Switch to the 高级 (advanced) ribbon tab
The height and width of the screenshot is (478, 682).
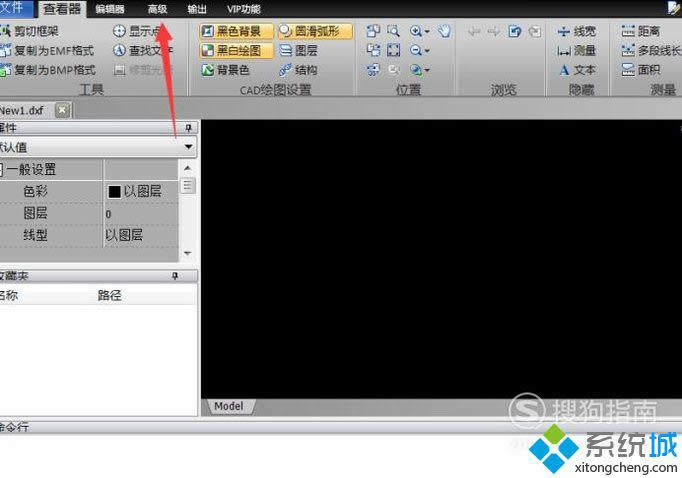[x=157, y=9]
